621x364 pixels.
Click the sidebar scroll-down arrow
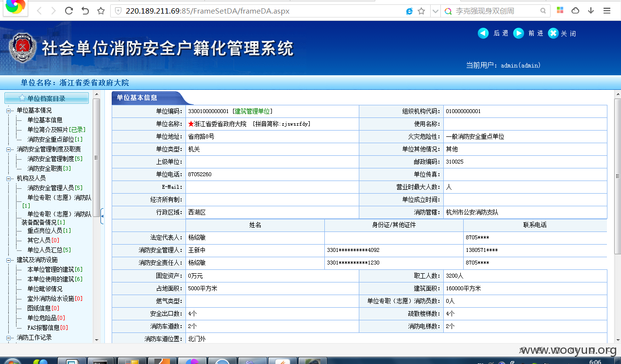click(x=96, y=340)
